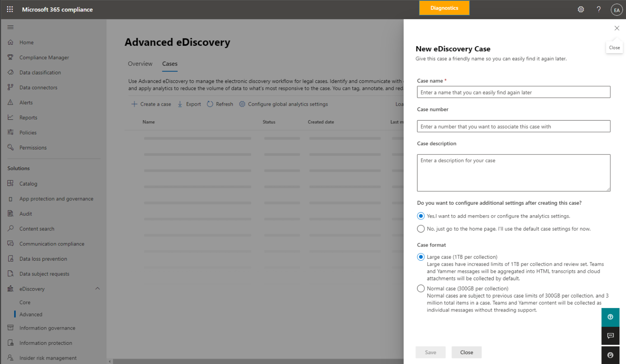
Task: Click the Diagnostics button in top toolbar
Action: [x=444, y=8]
